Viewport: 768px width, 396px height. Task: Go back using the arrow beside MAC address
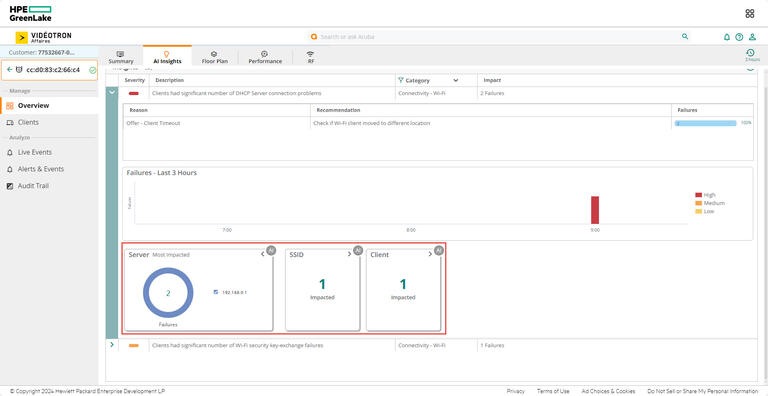coord(9,70)
